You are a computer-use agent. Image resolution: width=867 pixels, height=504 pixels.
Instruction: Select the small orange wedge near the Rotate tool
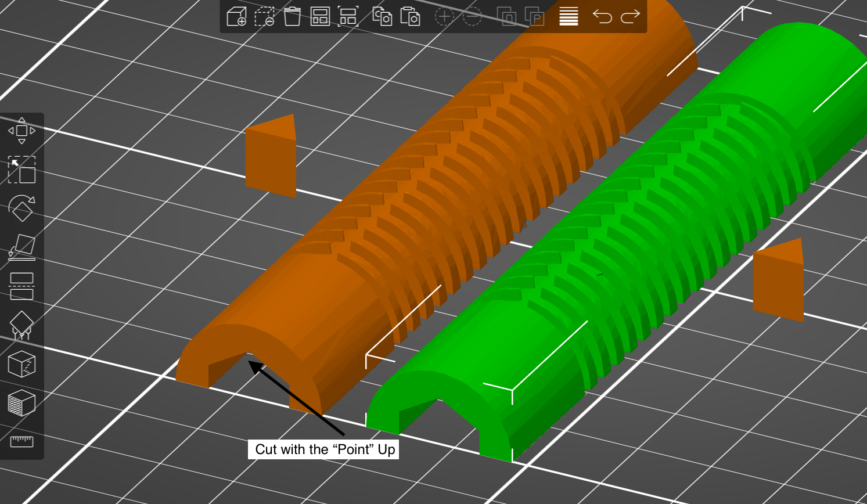click(x=271, y=156)
